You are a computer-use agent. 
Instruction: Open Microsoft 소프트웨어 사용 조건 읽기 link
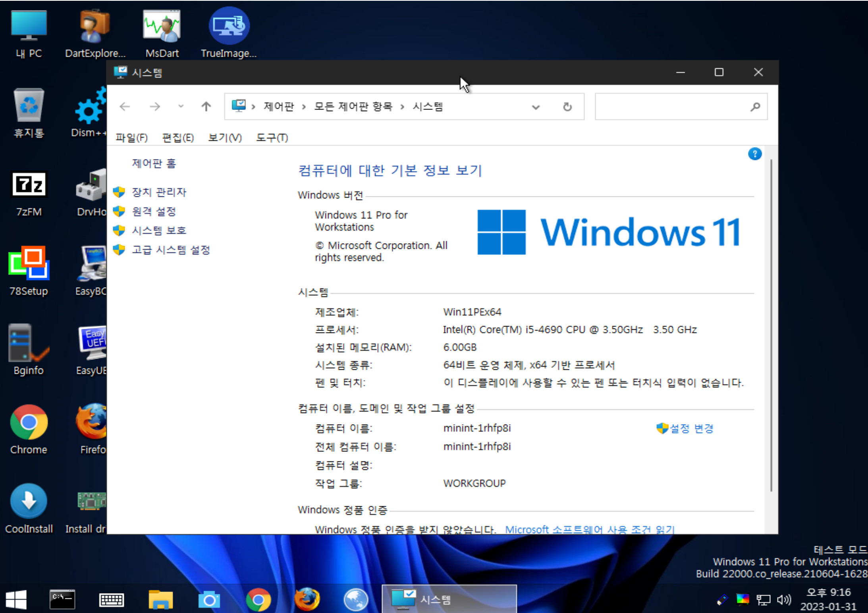(x=590, y=529)
